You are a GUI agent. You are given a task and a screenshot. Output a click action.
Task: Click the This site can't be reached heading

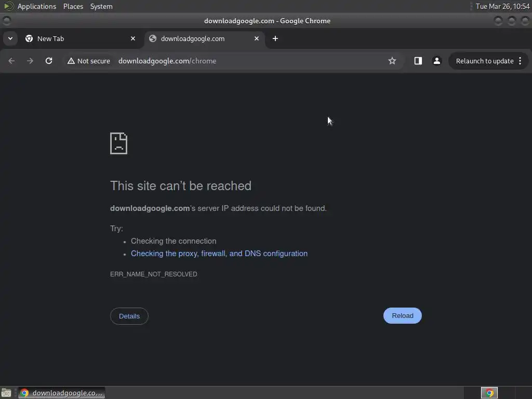click(x=181, y=186)
